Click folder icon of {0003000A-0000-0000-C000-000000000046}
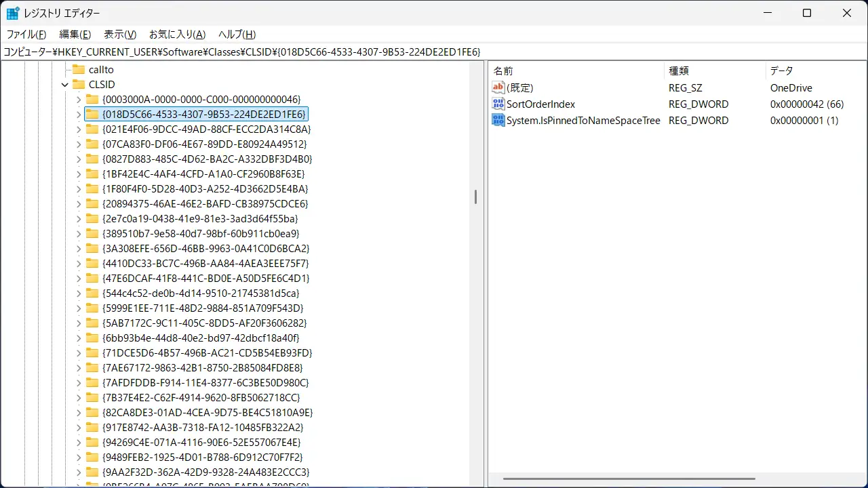This screenshot has height=488, width=868. click(x=92, y=100)
